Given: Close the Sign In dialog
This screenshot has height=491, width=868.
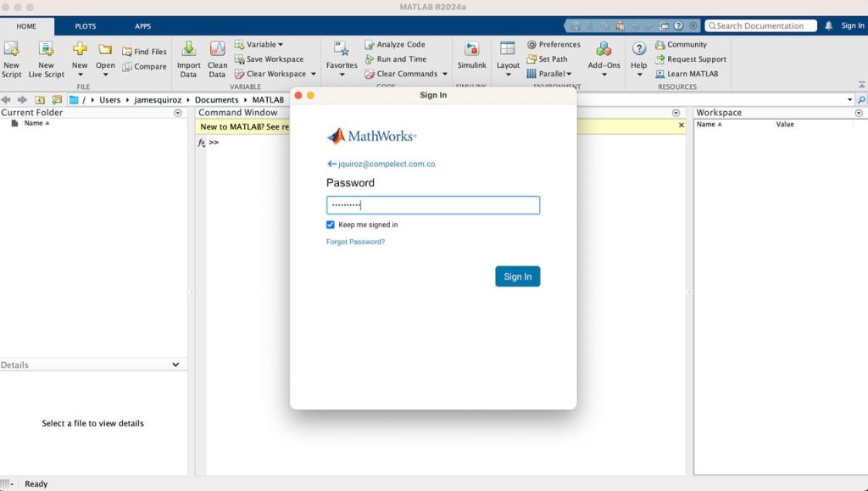Looking at the screenshot, I should coord(298,96).
